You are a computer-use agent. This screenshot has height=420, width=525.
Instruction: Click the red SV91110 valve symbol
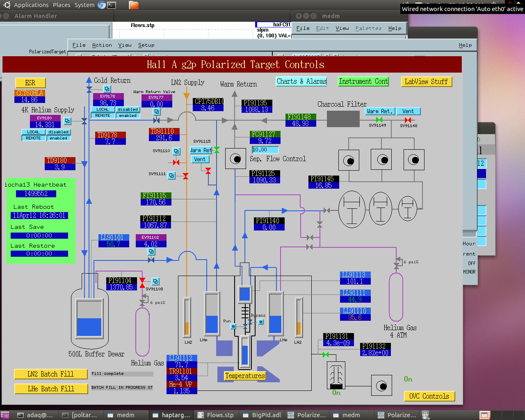176,162
